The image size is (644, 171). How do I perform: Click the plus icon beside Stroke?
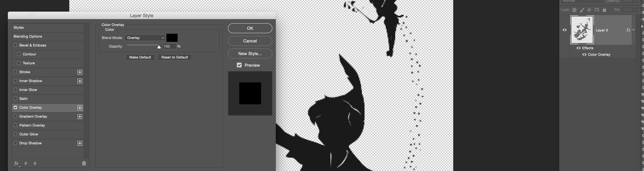click(80, 72)
